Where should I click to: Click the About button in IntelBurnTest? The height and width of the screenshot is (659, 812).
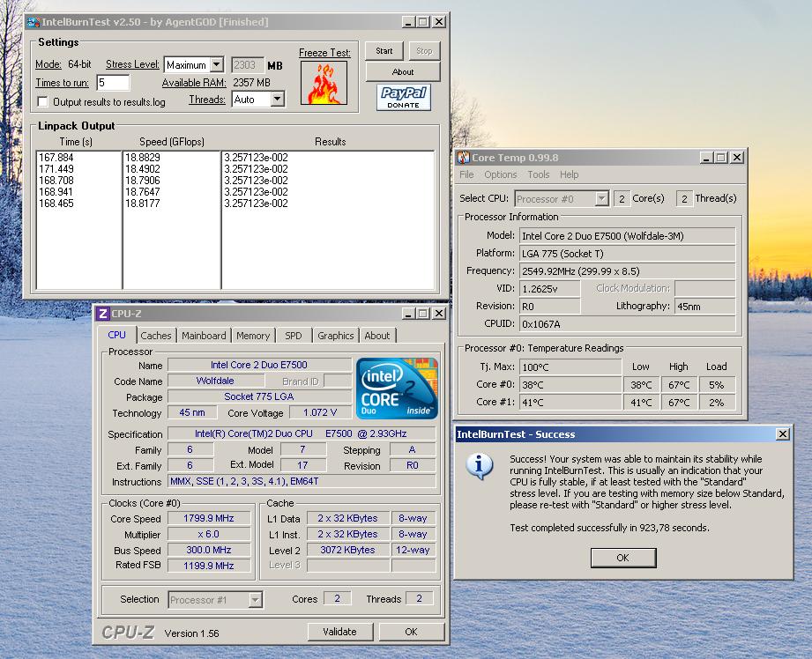click(x=403, y=72)
